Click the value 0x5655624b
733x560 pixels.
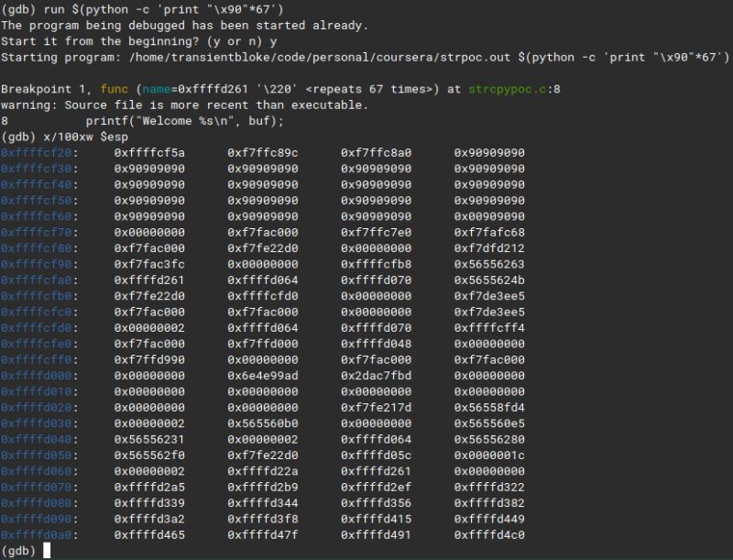click(x=489, y=280)
